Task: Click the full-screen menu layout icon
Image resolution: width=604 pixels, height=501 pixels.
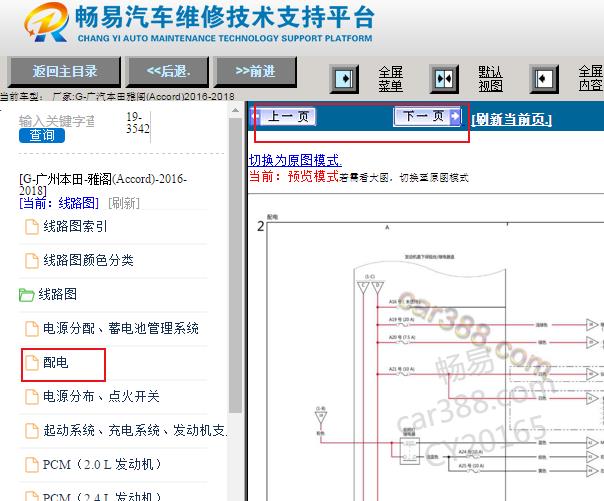Action: pyautogui.click(x=344, y=79)
